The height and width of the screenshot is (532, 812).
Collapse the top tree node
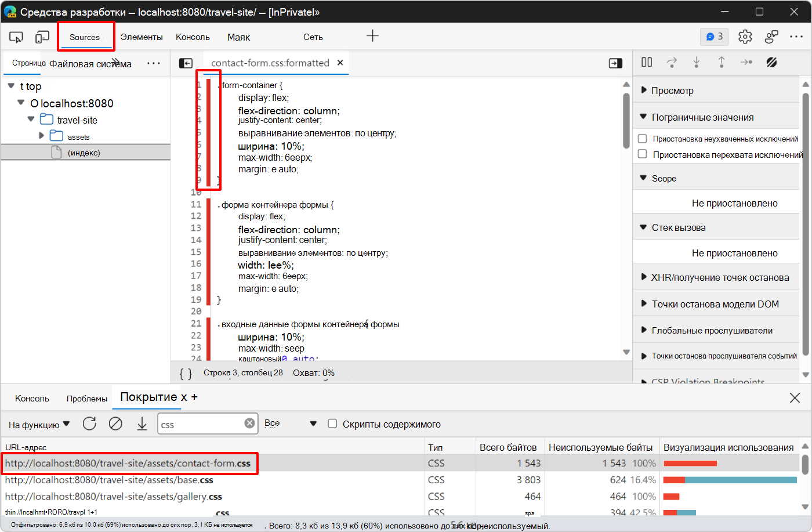pos(11,86)
